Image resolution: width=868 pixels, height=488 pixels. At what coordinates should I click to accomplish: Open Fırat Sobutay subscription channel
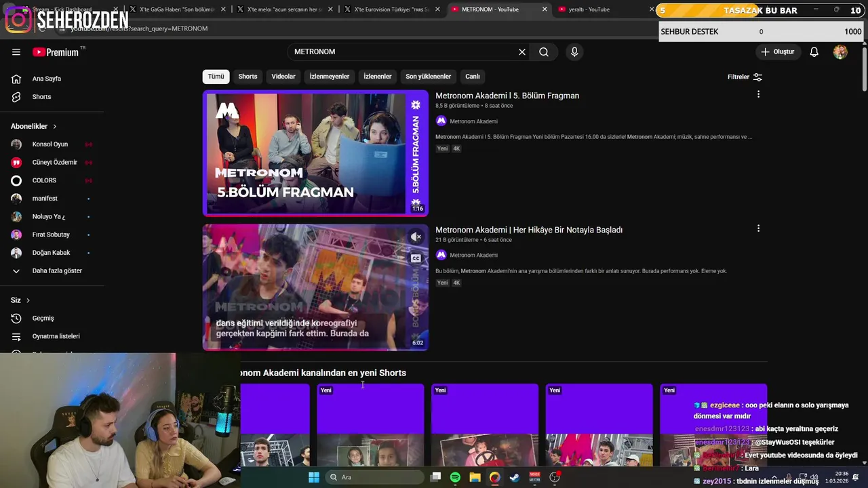click(52, 235)
